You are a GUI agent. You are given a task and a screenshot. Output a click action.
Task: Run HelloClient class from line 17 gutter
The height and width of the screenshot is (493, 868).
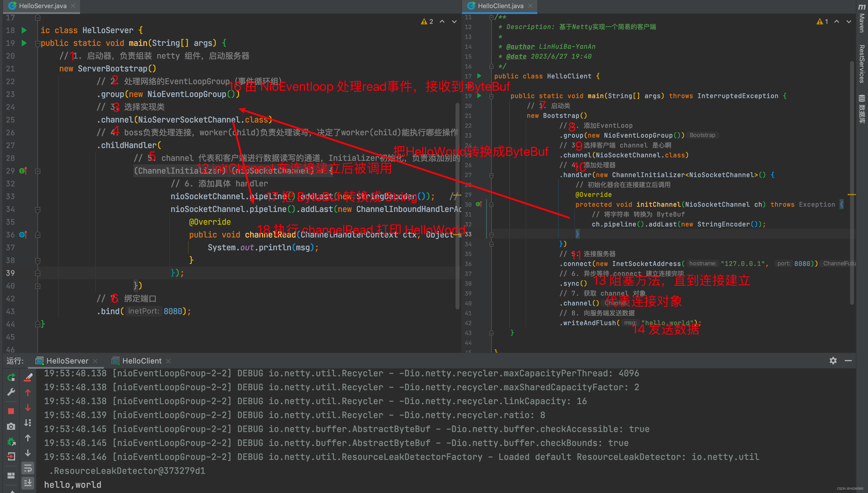tap(479, 76)
